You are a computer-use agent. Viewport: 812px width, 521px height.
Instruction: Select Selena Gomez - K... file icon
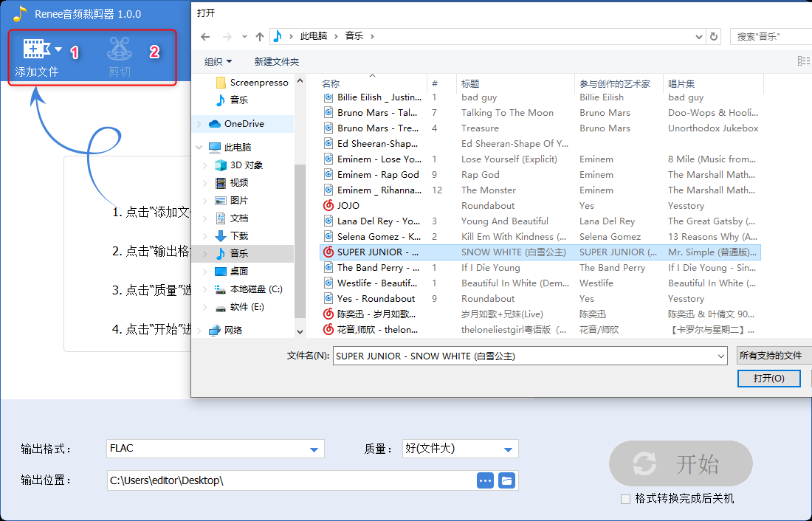tap(328, 237)
